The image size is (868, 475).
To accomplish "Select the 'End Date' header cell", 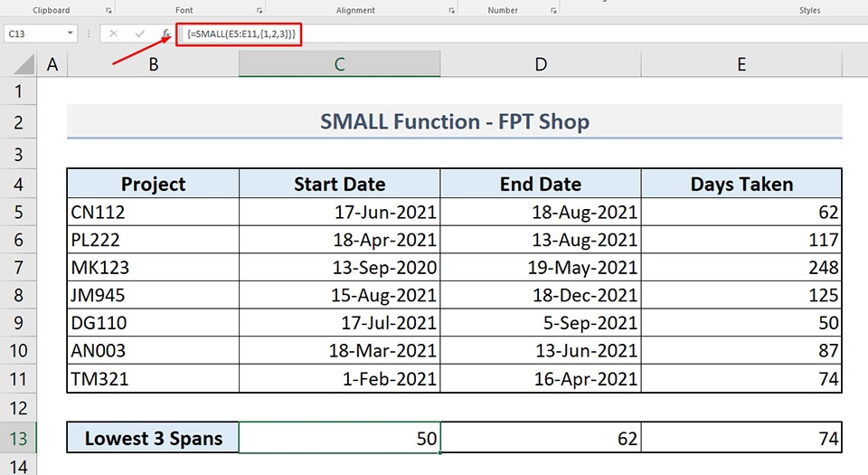I will point(541,184).
